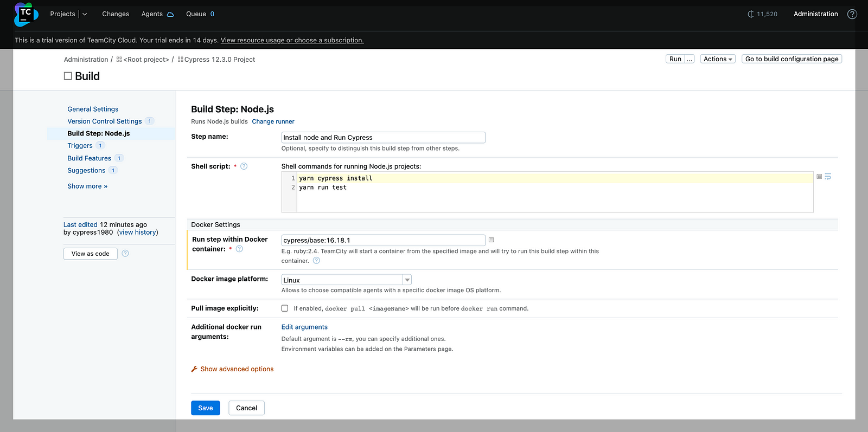Cancel editing the build step

point(247,408)
